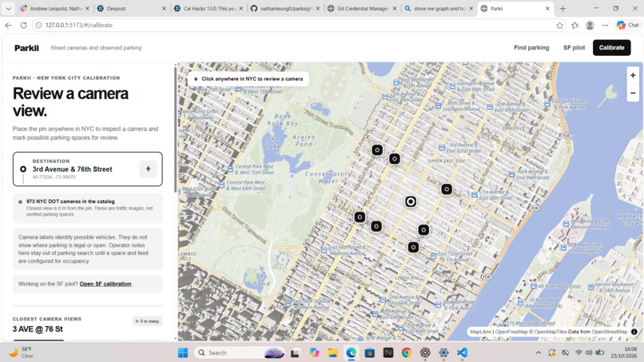644x362 pixels.
Task: Open a new browser tab
Action: point(563,8)
